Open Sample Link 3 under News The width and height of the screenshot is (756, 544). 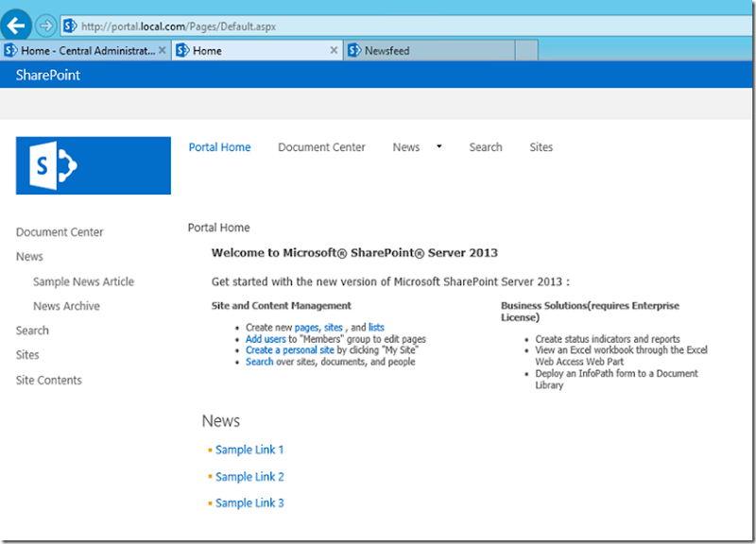click(x=249, y=503)
